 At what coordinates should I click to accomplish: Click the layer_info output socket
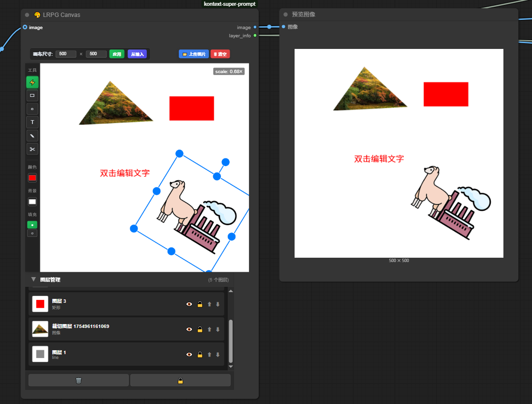click(x=255, y=36)
